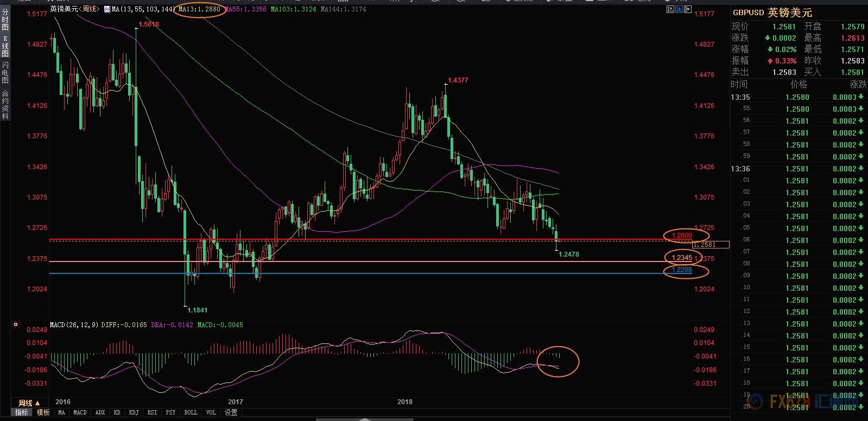Click the 13:36 row in the tick list
This screenshot has height=421, width=868.
tap(799, 169)
